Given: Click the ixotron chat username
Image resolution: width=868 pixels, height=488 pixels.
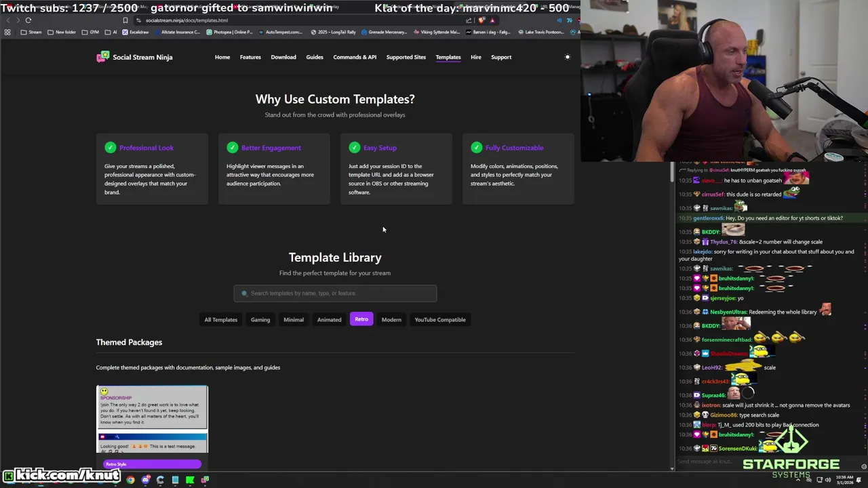Looking at the screenshot, I should (711, 405).
